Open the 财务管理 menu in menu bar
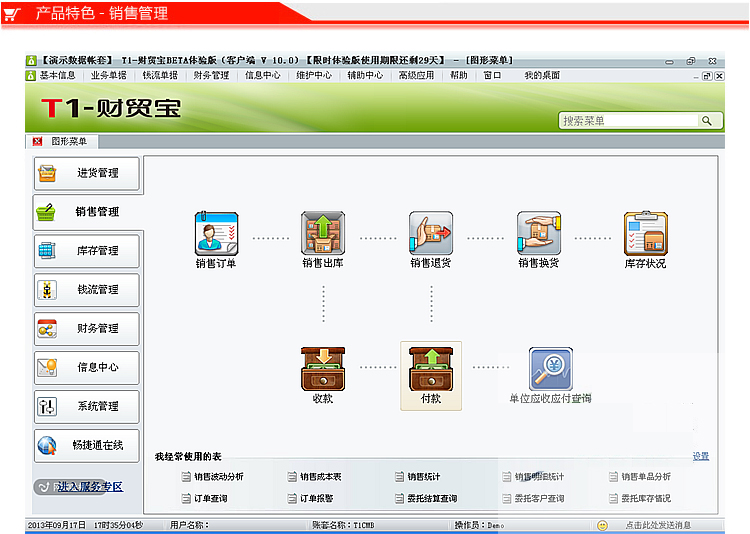 click(x=211, y=76)
